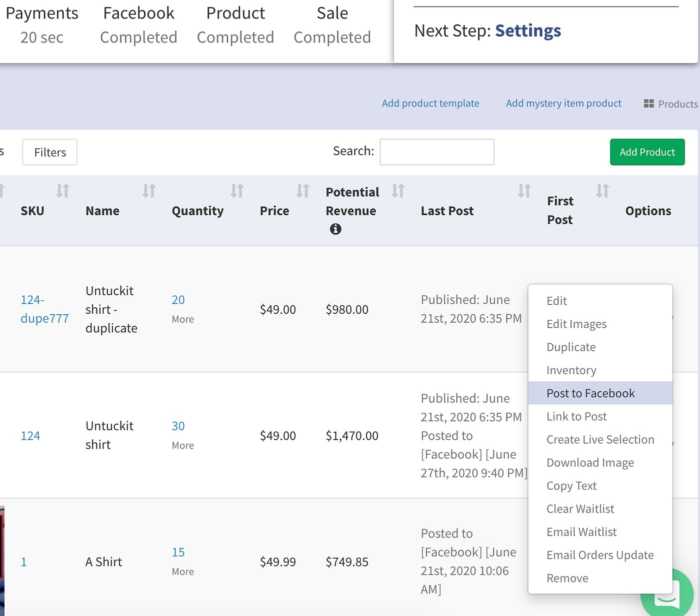Click Add product template link
Screen dimensions: 700x616
click(430, 103)
